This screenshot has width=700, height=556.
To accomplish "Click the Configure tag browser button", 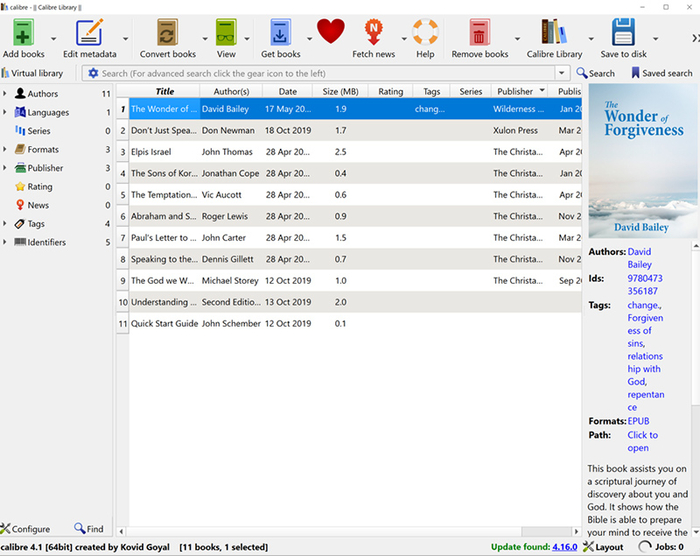I will click(x=25, y=529).
